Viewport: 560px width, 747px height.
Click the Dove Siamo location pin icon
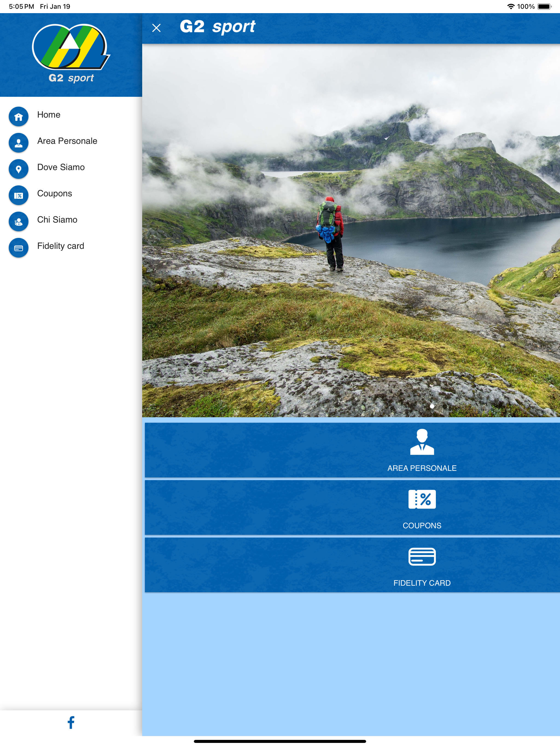point(19,169)
